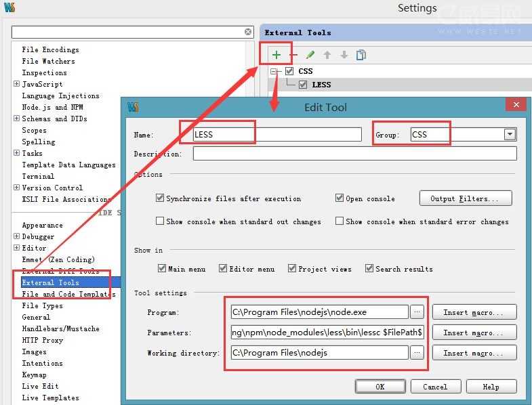The height and width of the screenshot is (405, 532).
Task: Uncheck the Open console option
Action: point(340,198)
